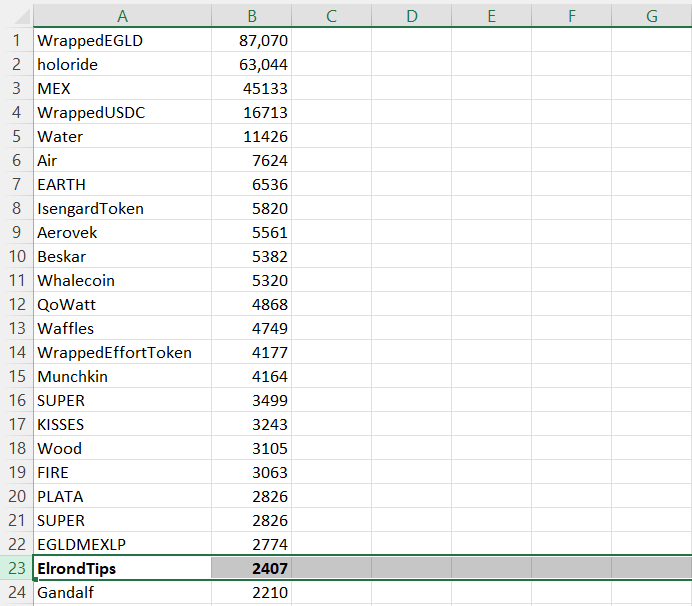Click the select-all corner triangle
This screenshot has height=606, width=692.
click(21, 16)
